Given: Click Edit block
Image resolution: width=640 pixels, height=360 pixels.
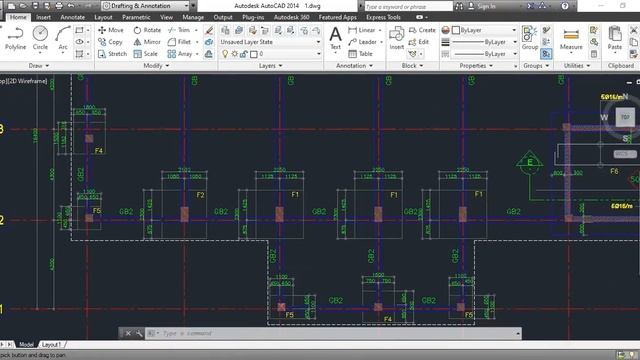Looking at the screenshot, I should point(419,42).
